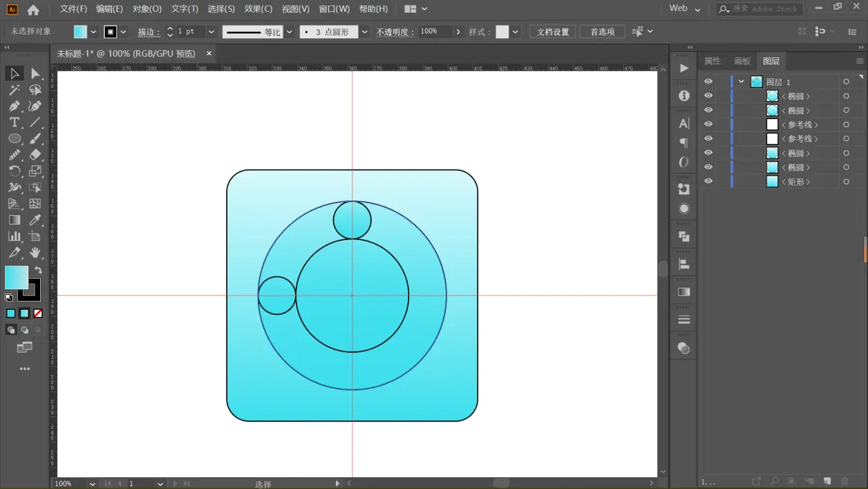Pick the Magic Wand tool
The width and height of the screenshot is (868, 489).
15,90
